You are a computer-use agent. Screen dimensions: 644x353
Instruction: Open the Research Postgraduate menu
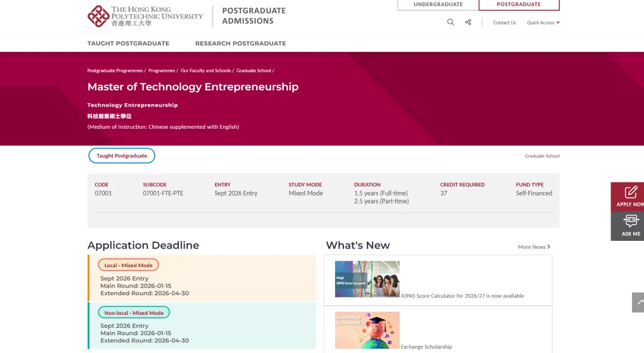tap(240, 44)
